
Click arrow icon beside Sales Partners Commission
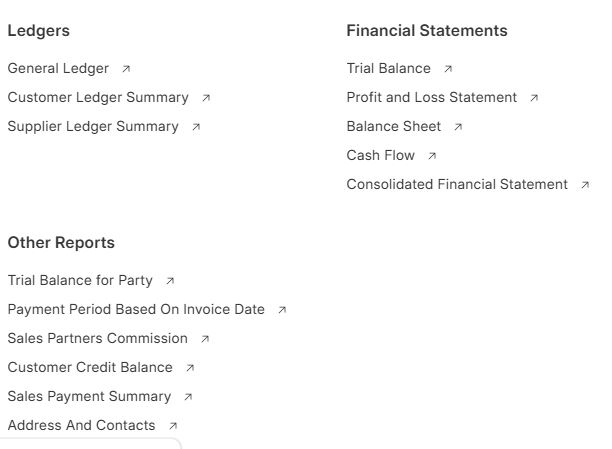tap(205, 339)
